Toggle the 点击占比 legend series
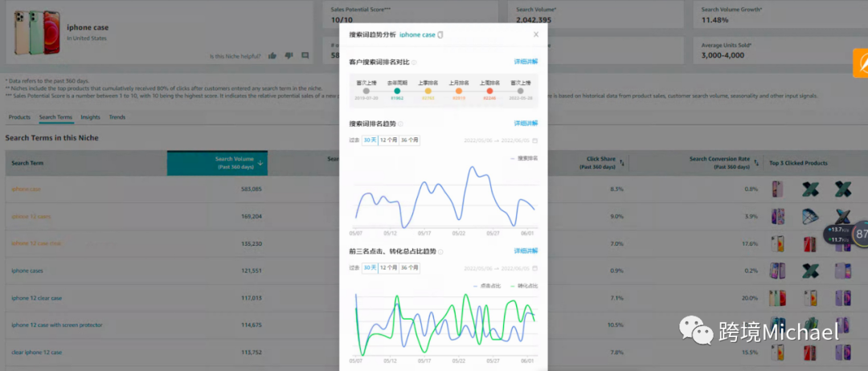Viewport: 868px width, 371px height. tap(487, 286)
